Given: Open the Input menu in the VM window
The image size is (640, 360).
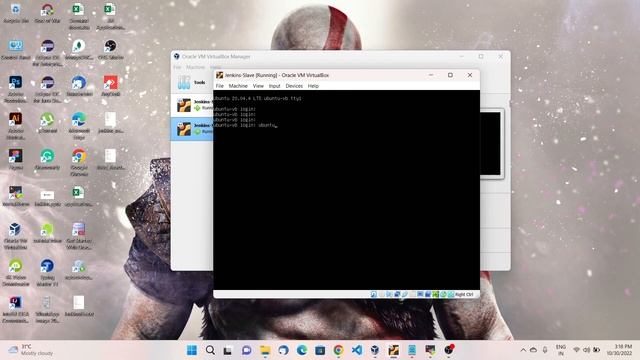Looking at the screenshot, I should (274, 86).
